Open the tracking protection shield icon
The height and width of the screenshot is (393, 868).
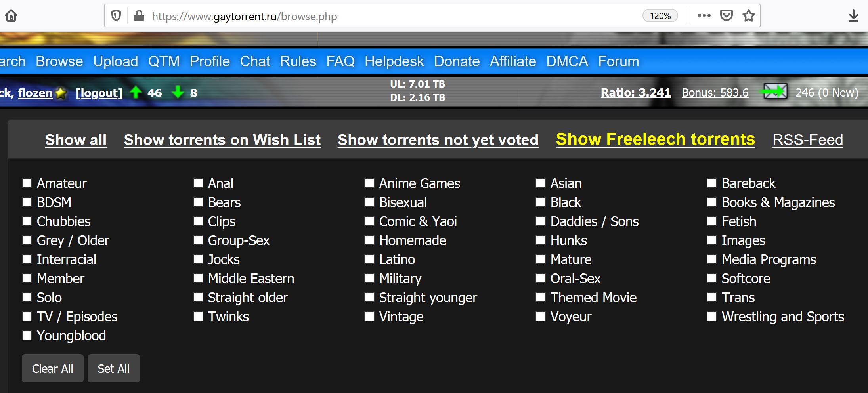pyautogui.click(x=116, y=16)
